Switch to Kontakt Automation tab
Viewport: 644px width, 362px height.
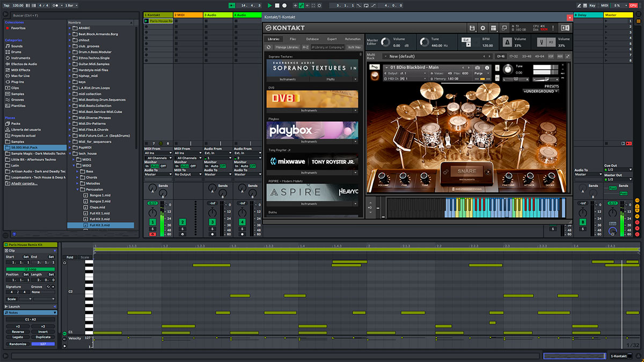point(353,39)
